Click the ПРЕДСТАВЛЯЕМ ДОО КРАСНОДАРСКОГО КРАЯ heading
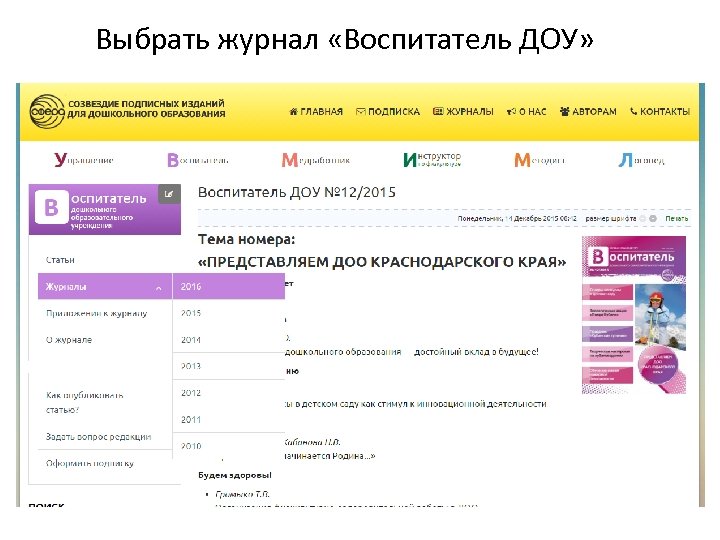Viewport: 720px width, 540px height. point(382,262)
